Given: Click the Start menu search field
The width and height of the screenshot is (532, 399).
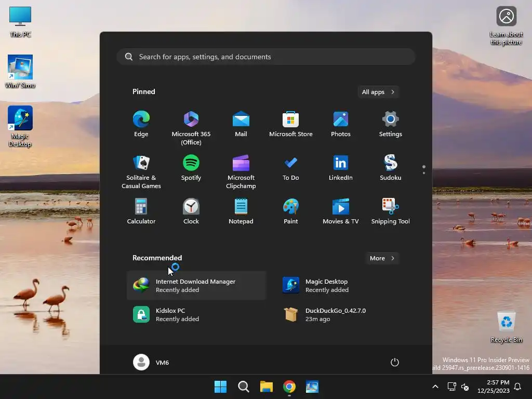Looking at the screenshot, I should pyautogui.click(x=266, y=57).
